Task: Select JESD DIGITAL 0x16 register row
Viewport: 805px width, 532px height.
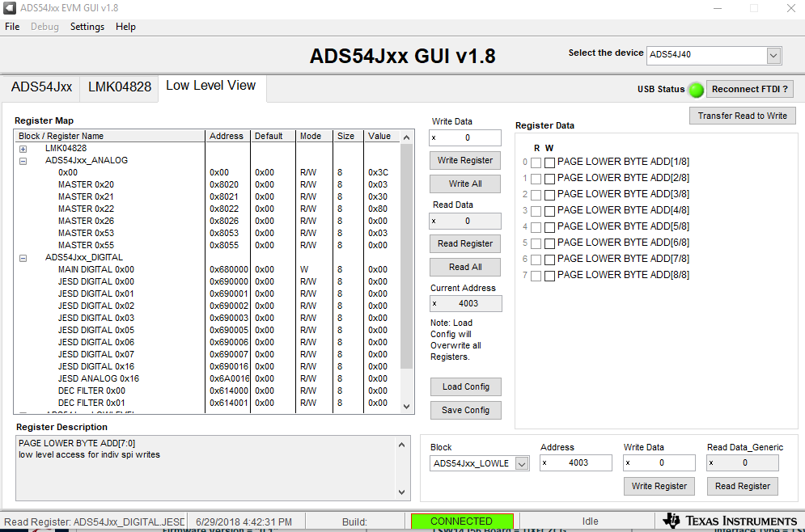Action: click(x=207, y=367)
